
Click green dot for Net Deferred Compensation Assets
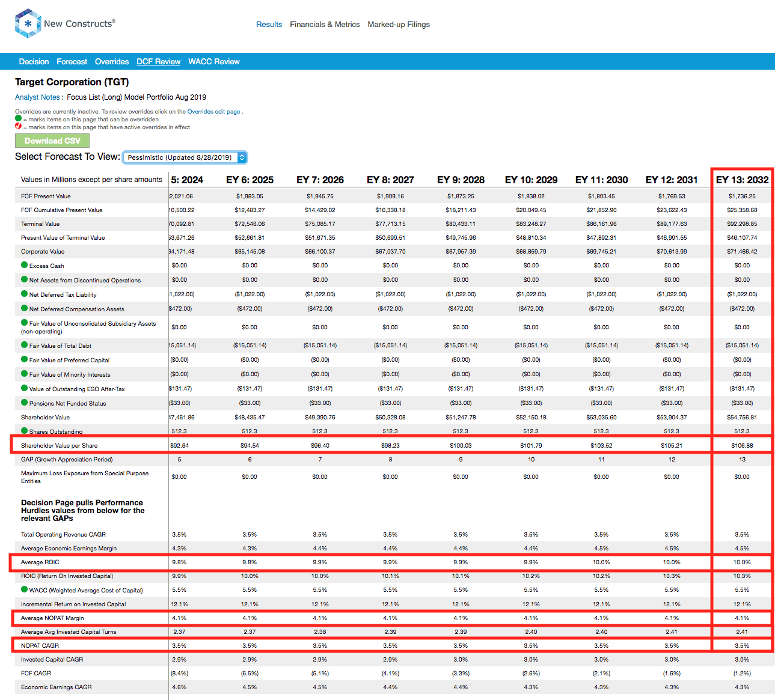(25, 308)
